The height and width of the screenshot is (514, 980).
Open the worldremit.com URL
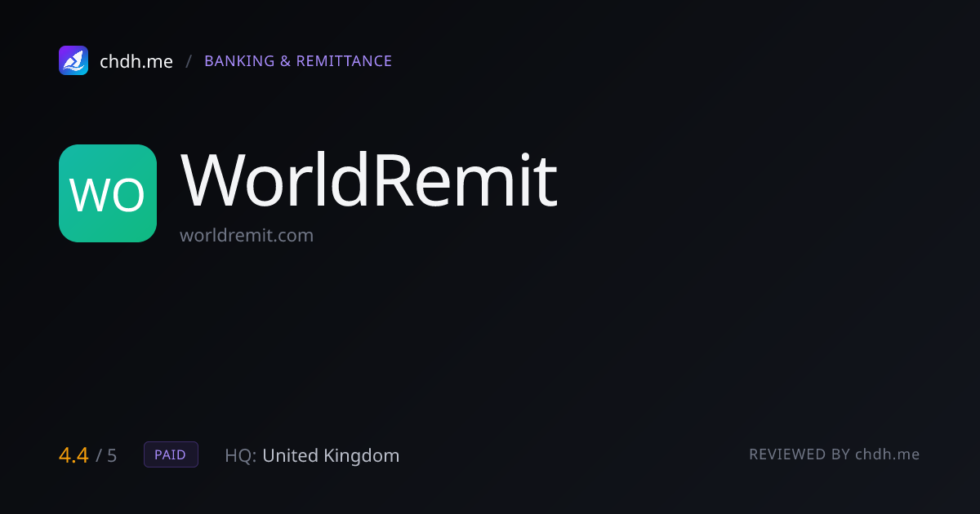click(247, 236)
